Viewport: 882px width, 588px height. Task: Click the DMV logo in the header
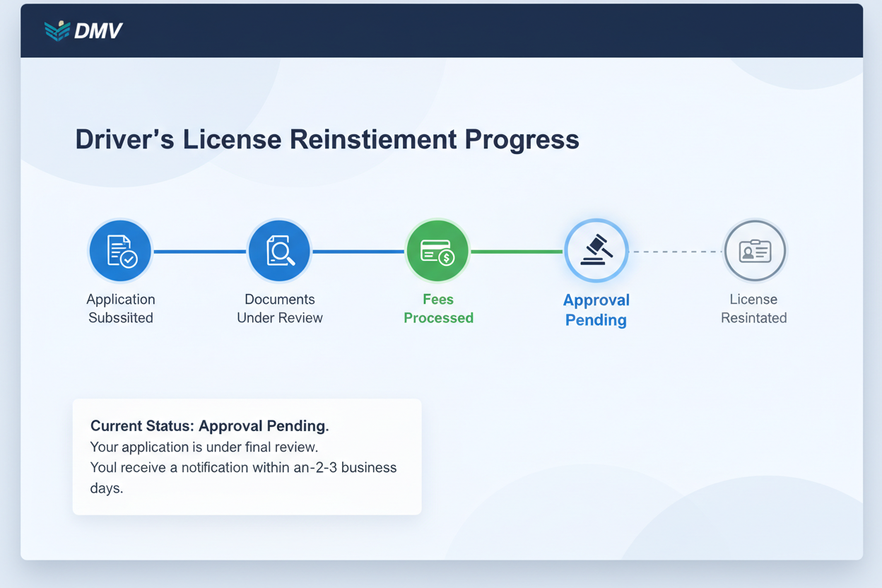pyautogui.click(x=82, y=30)
